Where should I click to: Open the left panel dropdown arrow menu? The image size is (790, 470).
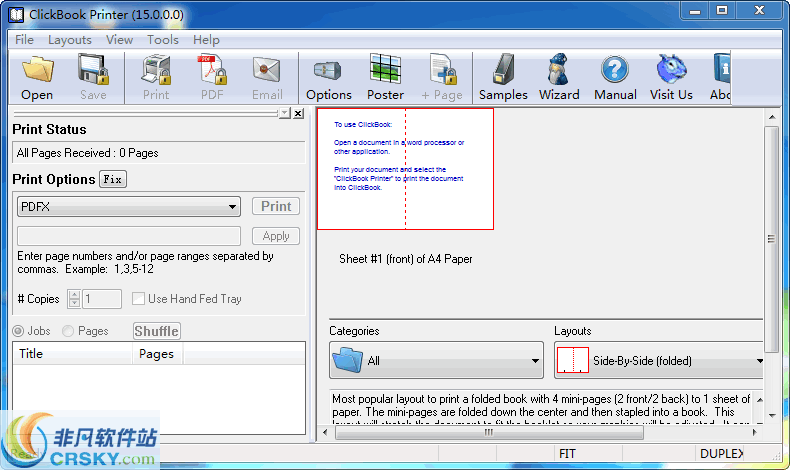click(x=285, y=113)
